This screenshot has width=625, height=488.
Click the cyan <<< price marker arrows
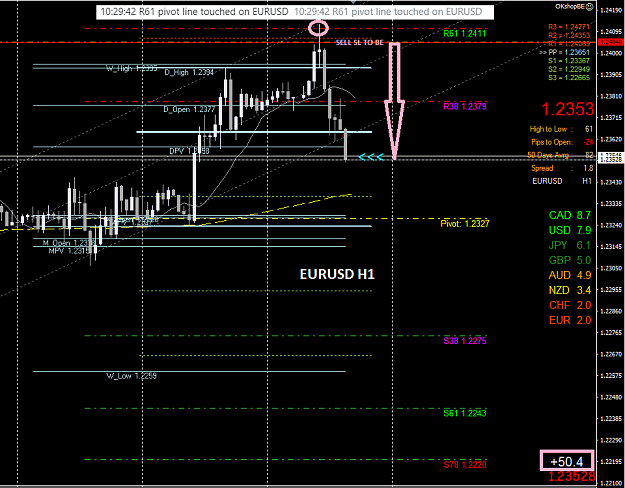click(371, 157)
